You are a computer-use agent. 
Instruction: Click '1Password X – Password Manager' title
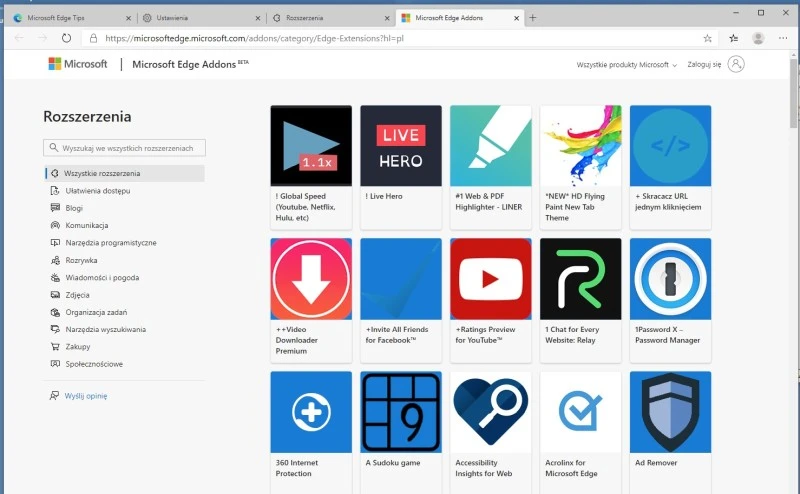[667, 335]
